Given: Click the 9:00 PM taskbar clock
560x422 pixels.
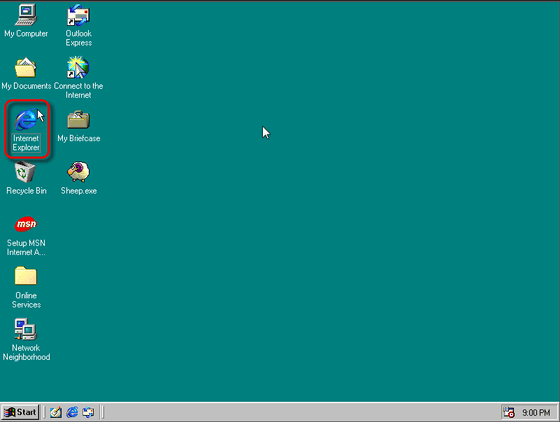Looking at the screenshot, I should click(x=536, y=413).
